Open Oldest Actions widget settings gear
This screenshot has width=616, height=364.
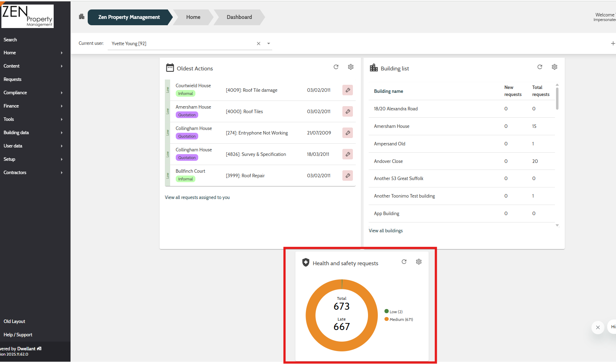[x=350, y=67]
